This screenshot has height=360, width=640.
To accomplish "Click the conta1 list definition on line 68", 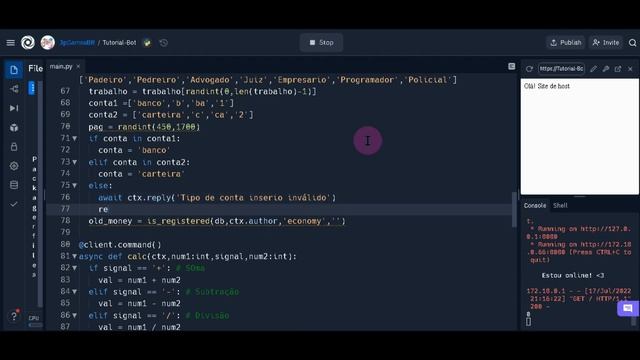I will tap(161, 103).
